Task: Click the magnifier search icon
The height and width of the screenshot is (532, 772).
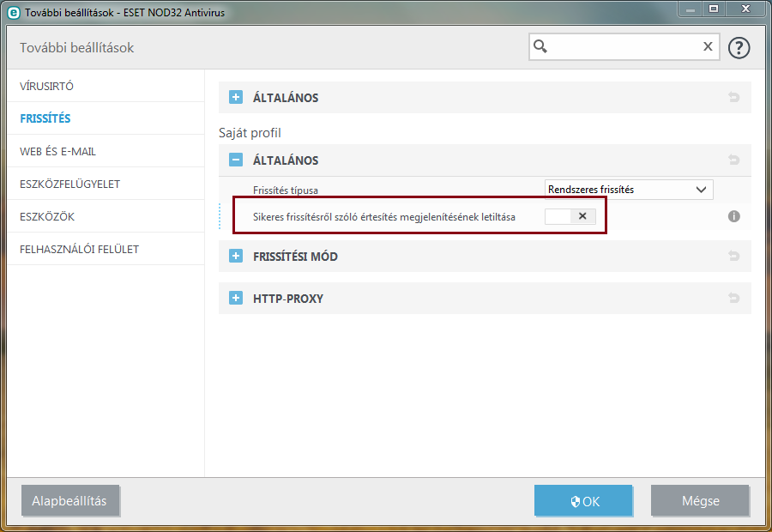Action: 540,46
